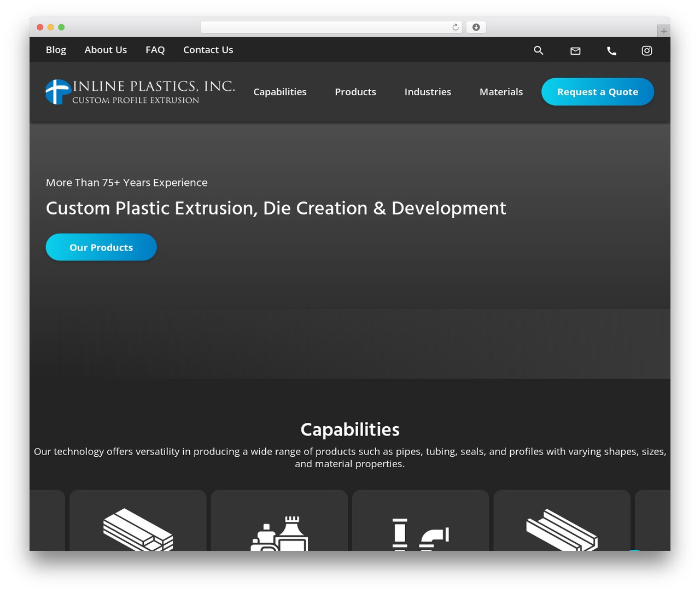Open a new browser tab with plus
Screen dimensions: 700x593
(663, 31)
